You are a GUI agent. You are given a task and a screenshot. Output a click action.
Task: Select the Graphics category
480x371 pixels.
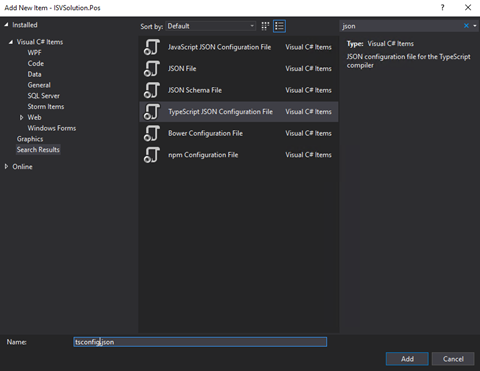(30, 139)
